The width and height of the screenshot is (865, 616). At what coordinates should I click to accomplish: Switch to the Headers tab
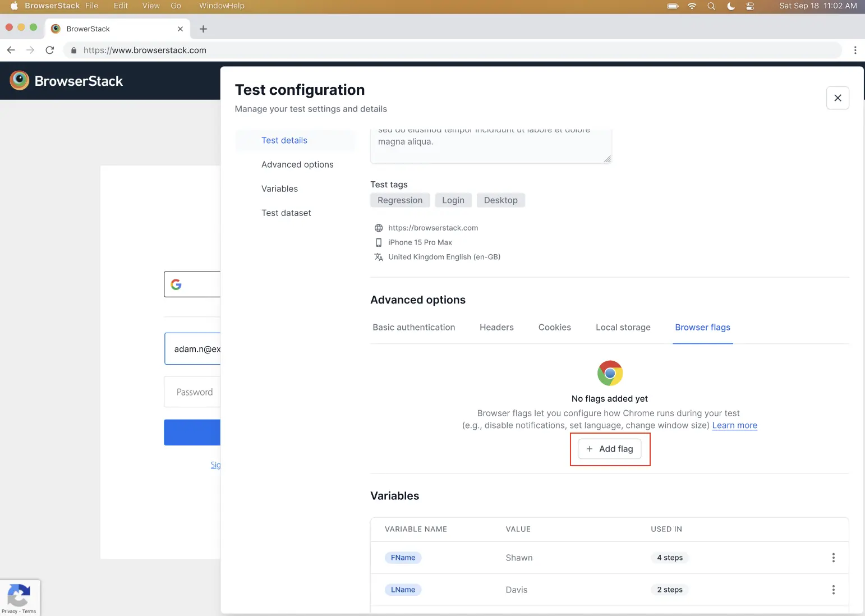496,327
